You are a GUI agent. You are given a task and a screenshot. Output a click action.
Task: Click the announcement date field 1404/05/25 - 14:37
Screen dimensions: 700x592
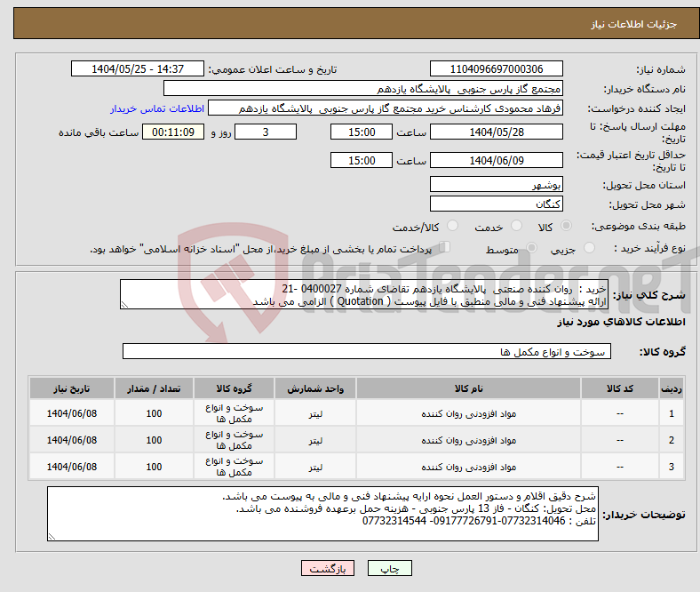click(x=138, y=68)
